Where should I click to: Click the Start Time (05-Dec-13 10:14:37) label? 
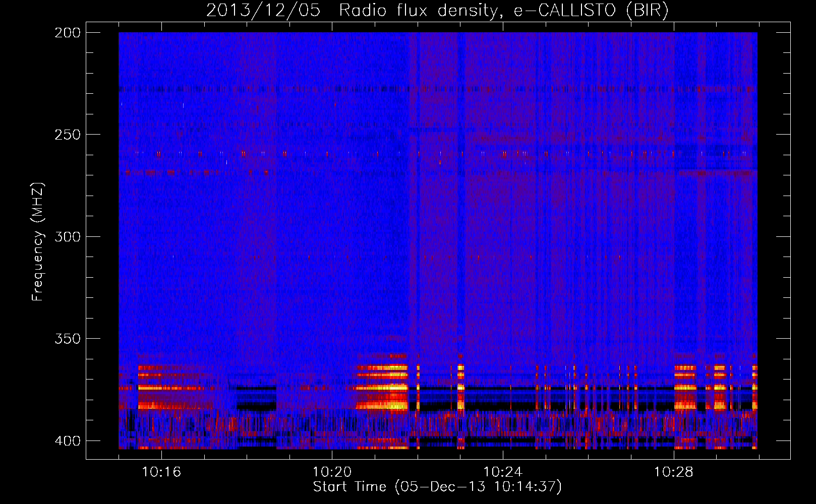click(x=437, y=487)
